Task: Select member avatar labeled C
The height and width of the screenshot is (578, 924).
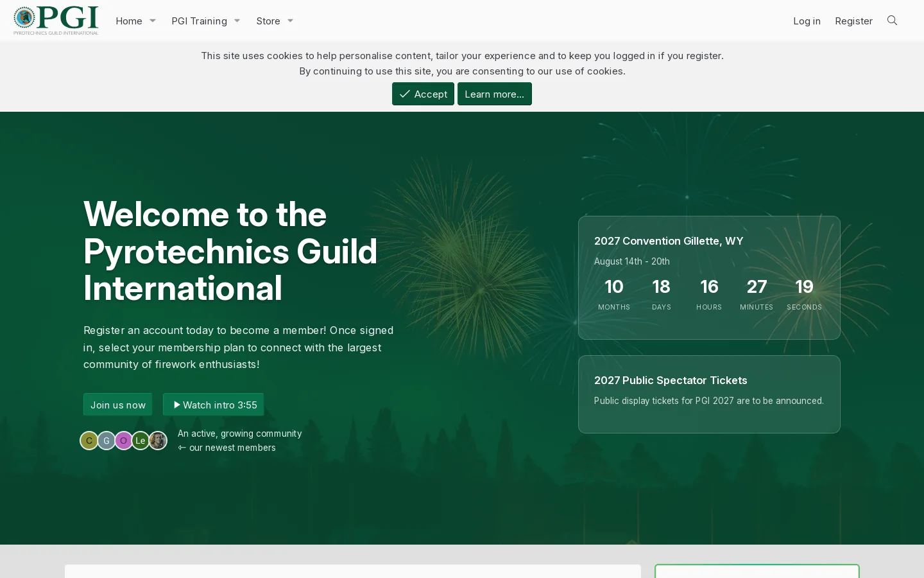Action: (x=89, y=441)
